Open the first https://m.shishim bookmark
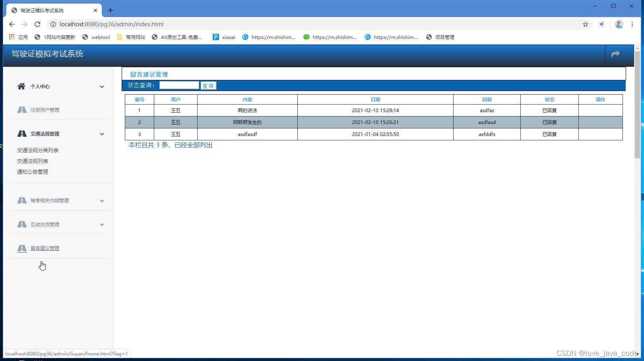Screen dimensions: 644x361 pos(269,37)
